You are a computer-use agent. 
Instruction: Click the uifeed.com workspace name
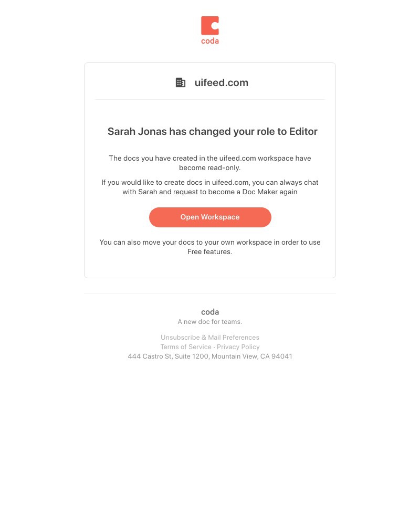pyautogui.click(x=221, y=82)
